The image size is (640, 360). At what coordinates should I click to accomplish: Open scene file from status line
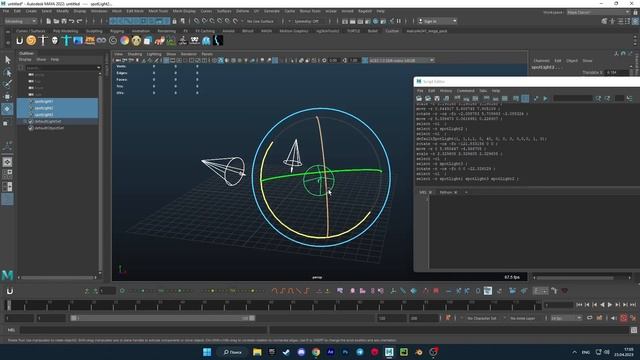click(56, 21)
